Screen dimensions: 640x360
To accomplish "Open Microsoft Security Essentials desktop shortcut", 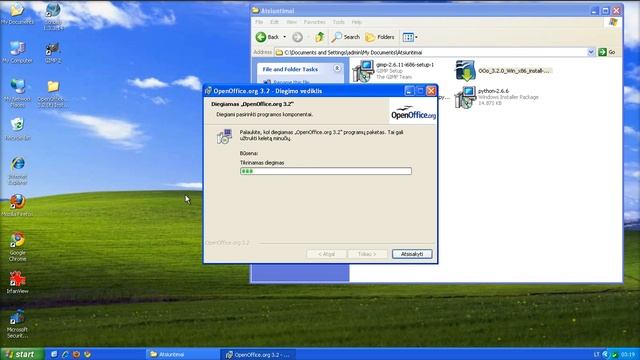I will 17,324.
